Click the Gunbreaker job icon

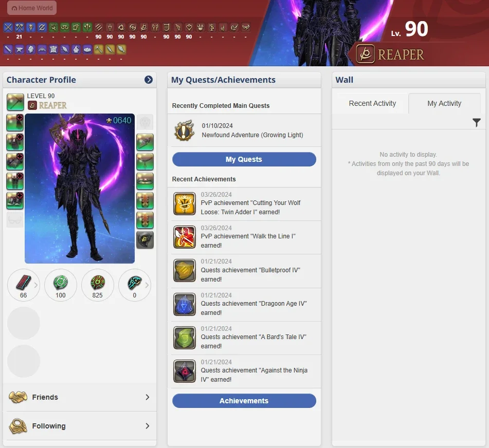coord(42,27)
